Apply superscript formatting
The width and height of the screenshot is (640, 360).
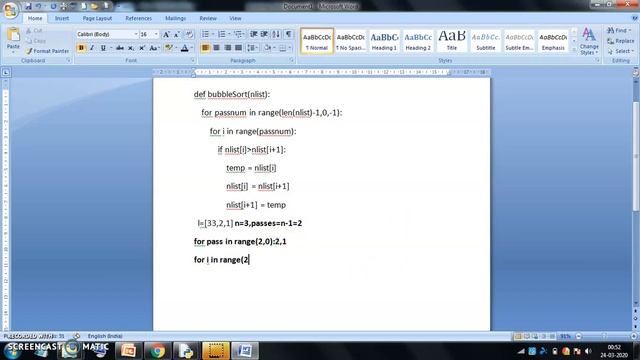point(142,48)
